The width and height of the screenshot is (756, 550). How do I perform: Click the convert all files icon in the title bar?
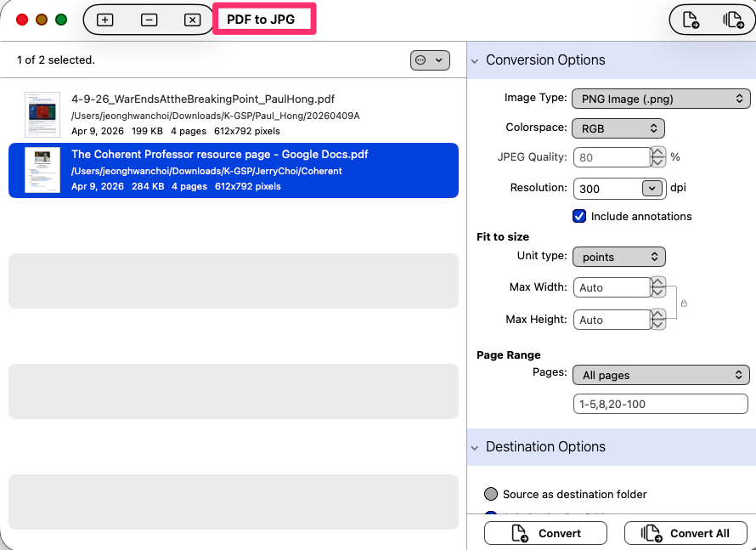733,20
